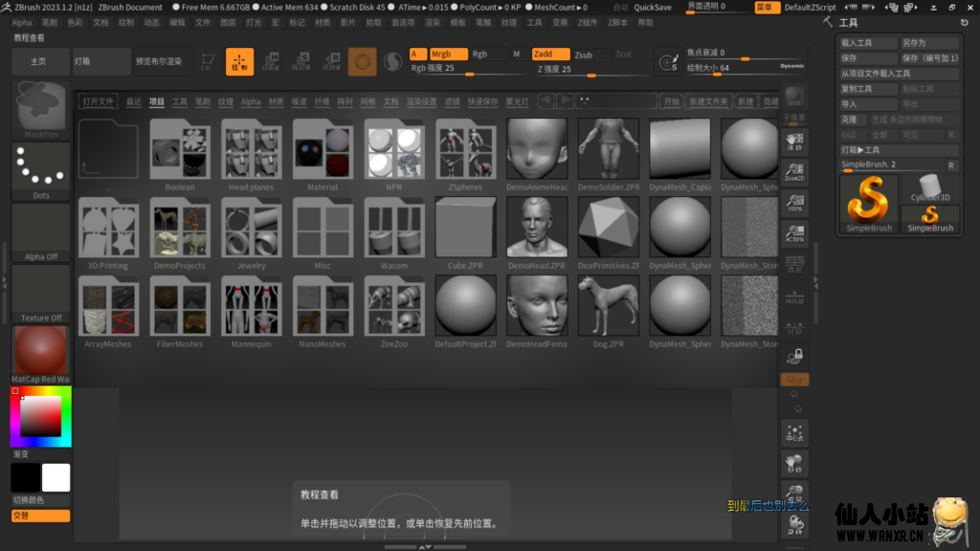Click the Zoom2D icon on the right shelf

click(x=795, y=169)
